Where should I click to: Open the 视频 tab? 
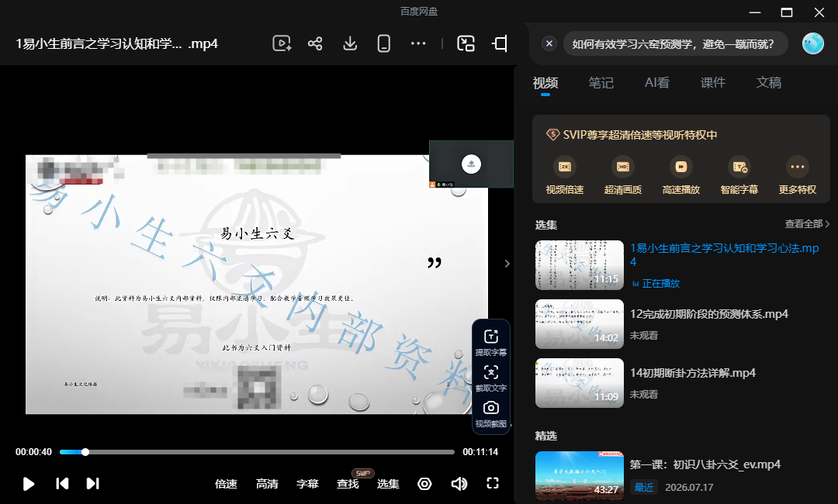click(x=545, y=83)
